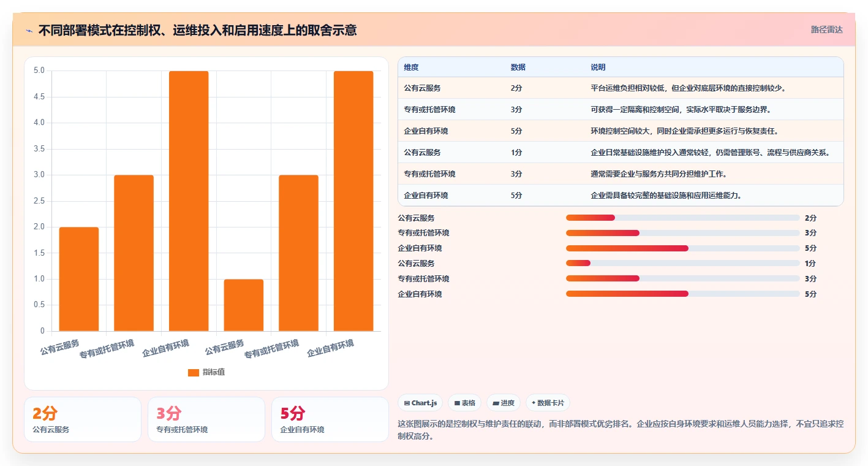Click the description 企业日常基础设施维护投入通常较轻
This screenshot has height=466, width=868.
click(711, 153)
